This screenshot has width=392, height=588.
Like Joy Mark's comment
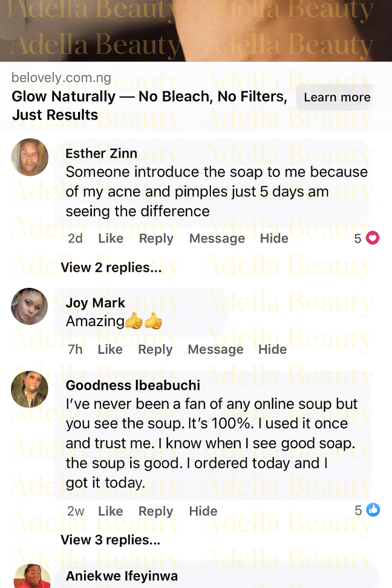click(x=110, y=350)
